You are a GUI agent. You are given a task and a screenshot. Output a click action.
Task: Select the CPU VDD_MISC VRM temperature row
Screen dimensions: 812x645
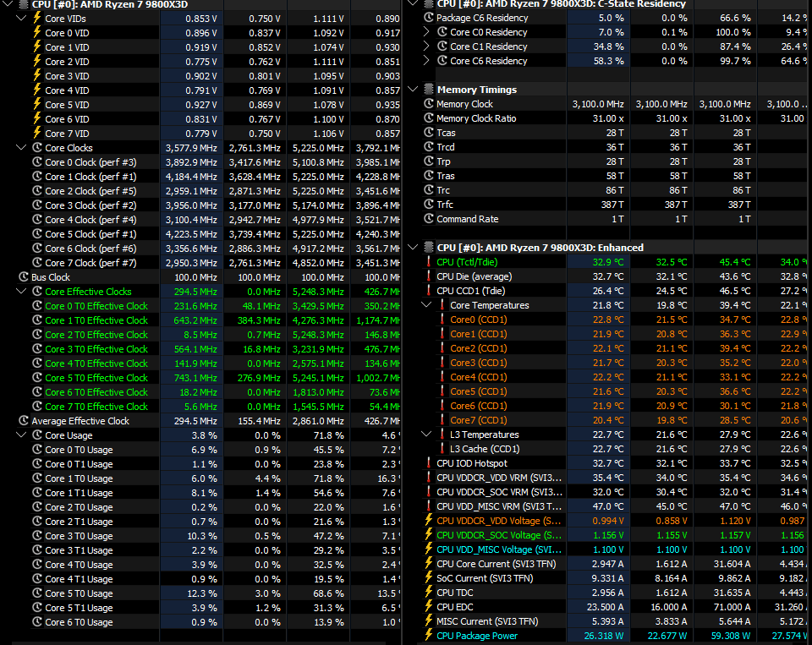pos(609,506)
